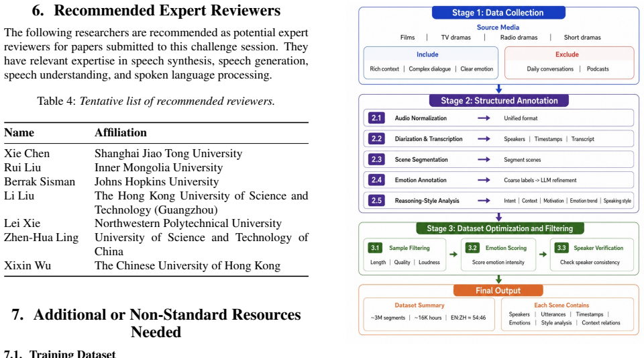Click the orange "Final Output" banner

[x=498, y=291]
